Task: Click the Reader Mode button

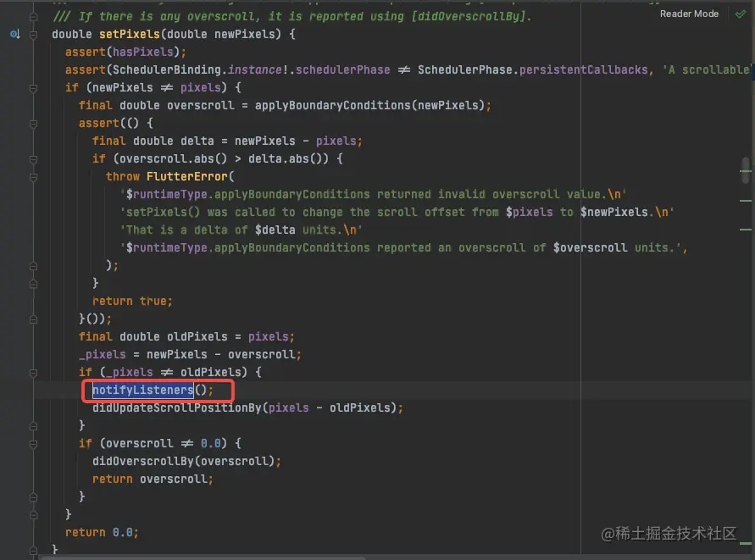Action: [x=689, y=14]
